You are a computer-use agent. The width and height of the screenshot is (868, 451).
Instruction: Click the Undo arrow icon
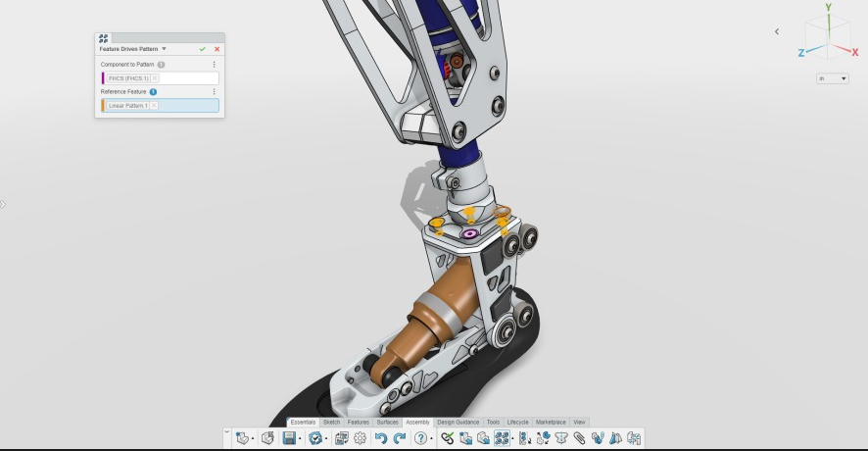point(381,438)
